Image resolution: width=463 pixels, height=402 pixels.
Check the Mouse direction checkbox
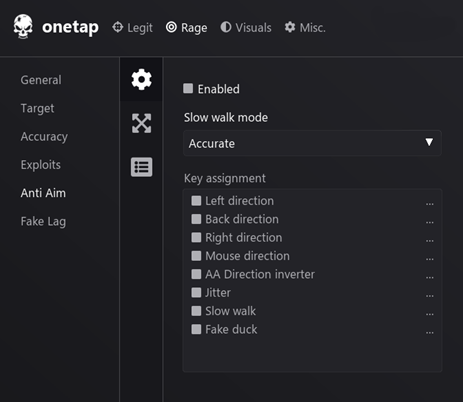click(196, 256)
